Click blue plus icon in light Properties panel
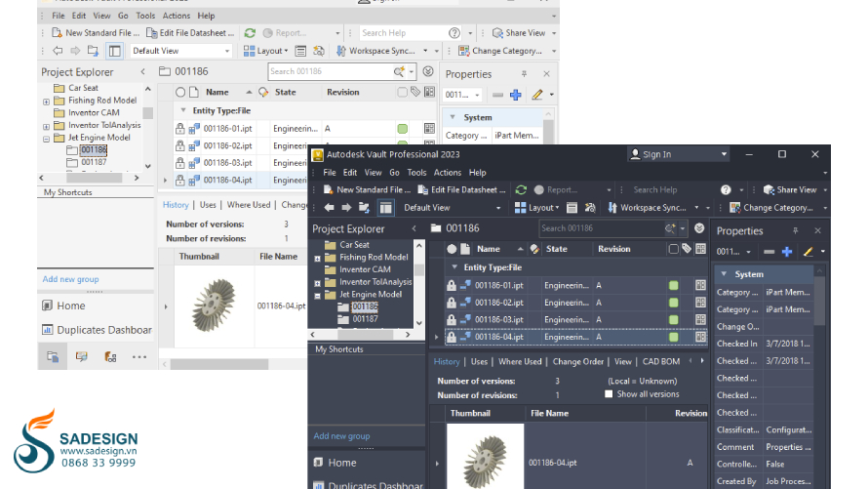868x489 pixels. 515,95
